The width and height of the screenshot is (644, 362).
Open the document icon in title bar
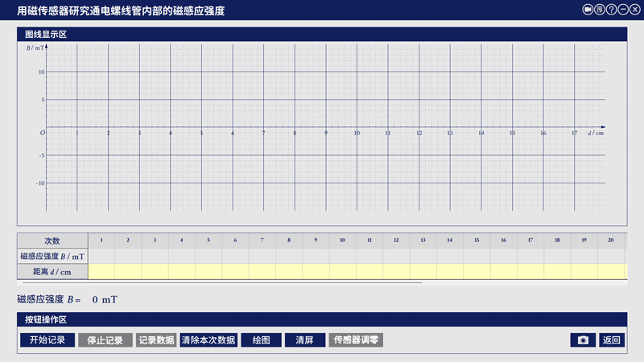point(600,9)
